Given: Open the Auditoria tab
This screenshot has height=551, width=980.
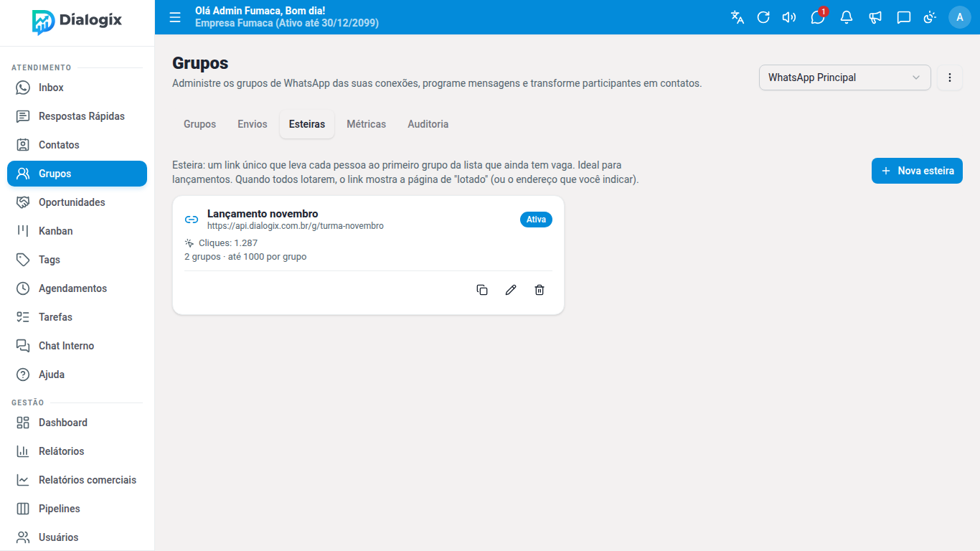Looking at the screenshot, I should 428,124.
